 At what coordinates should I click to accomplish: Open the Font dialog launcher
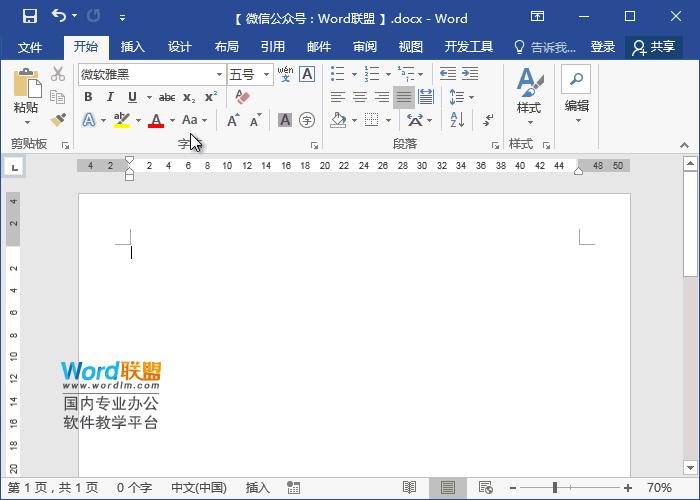pos(314,145)
